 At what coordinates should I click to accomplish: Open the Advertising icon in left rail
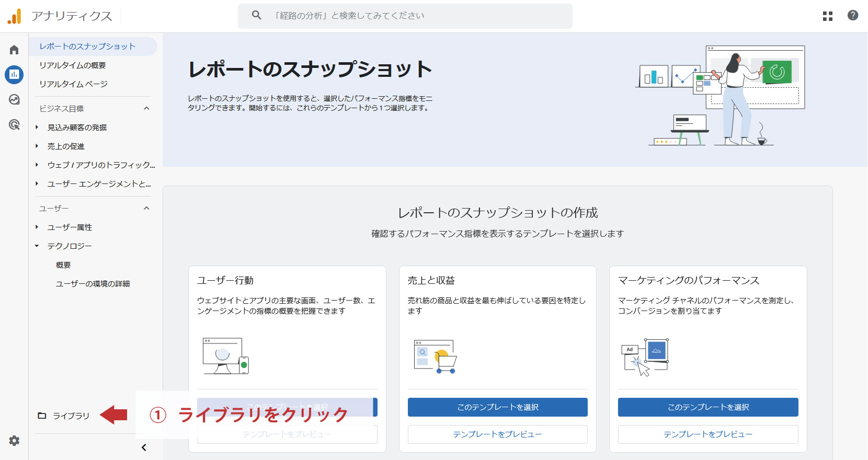coord(14,124)
